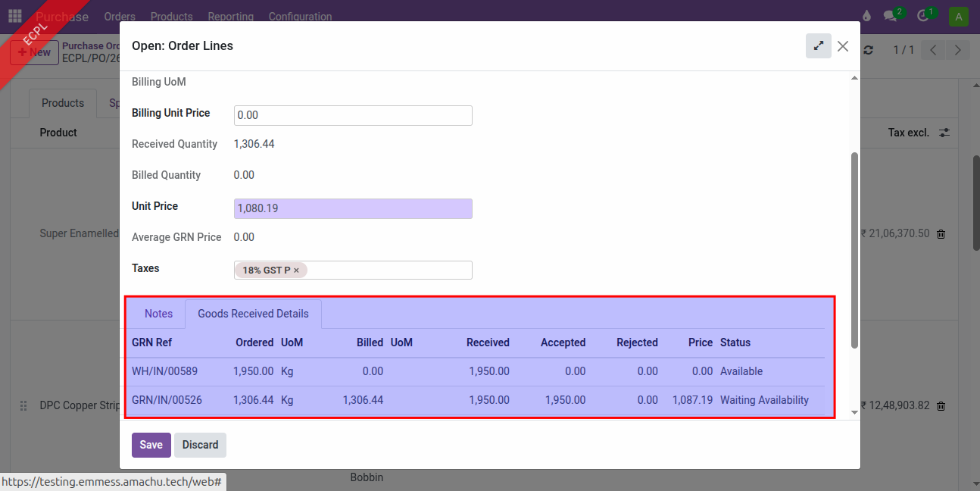Image resolution: width=980 pixels, height=491 pixels.
Task: Open the activities clock icon
Action: click(x=922, y=16)
